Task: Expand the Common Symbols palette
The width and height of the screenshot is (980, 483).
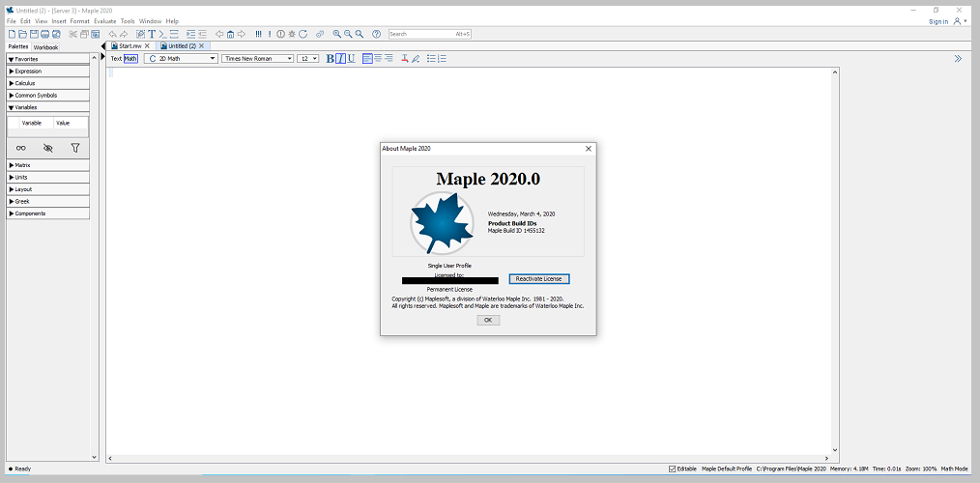Action: 48,96
